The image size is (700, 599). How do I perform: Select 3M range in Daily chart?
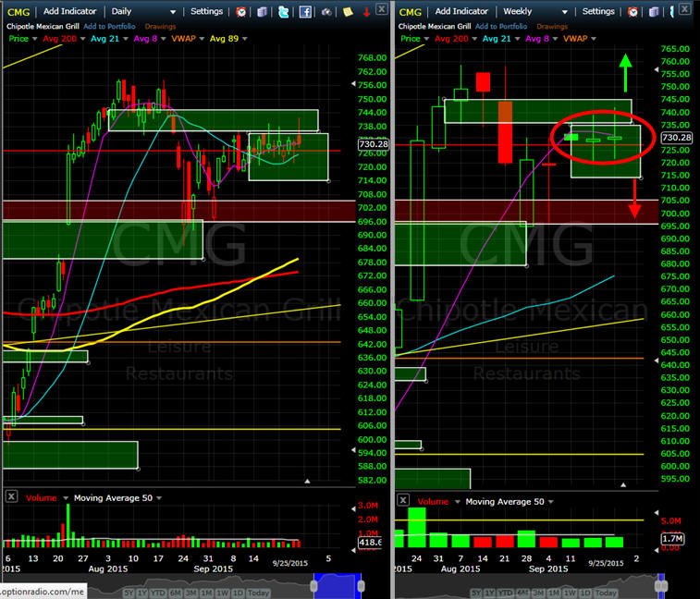[x=191, y=593]
